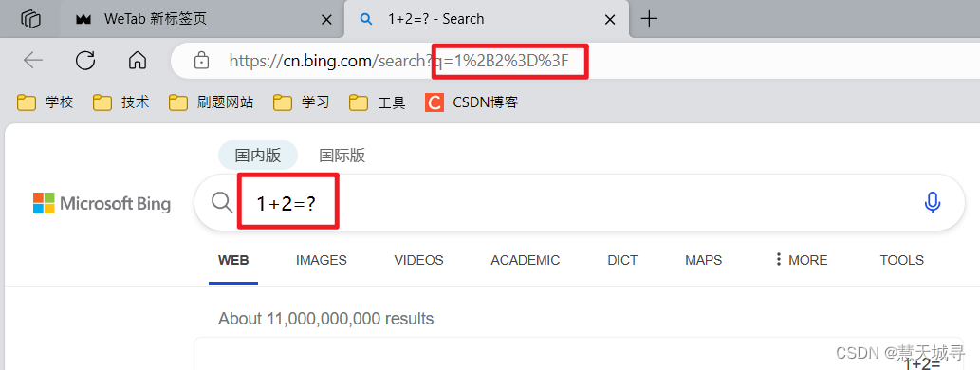
Task: Select the DICT results tab
Action: tap(622, 260)
